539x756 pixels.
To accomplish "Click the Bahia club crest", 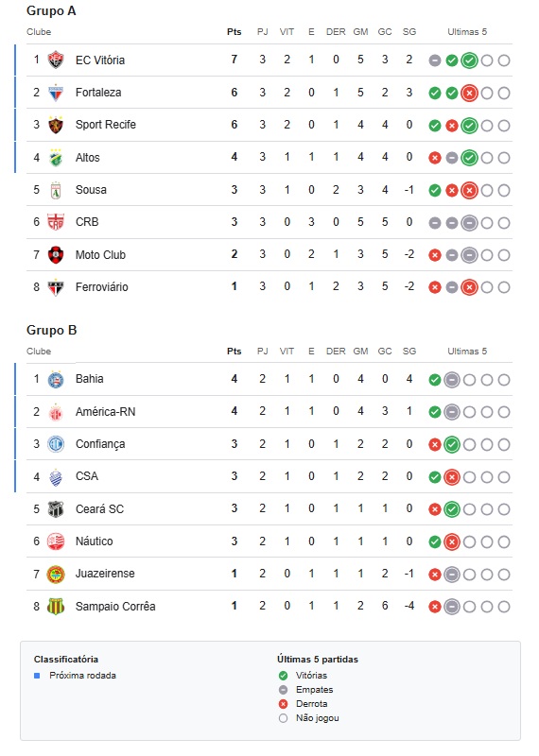I will coord(56,380).
